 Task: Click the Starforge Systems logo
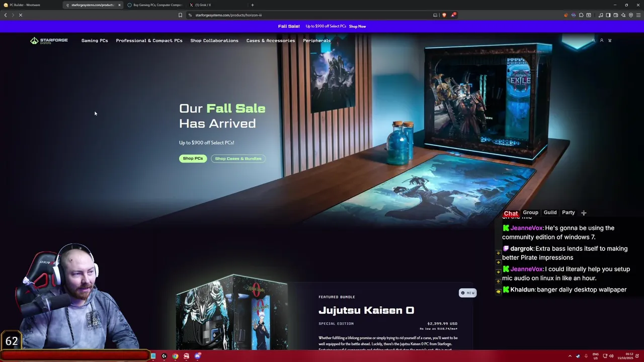pos(49,40)
